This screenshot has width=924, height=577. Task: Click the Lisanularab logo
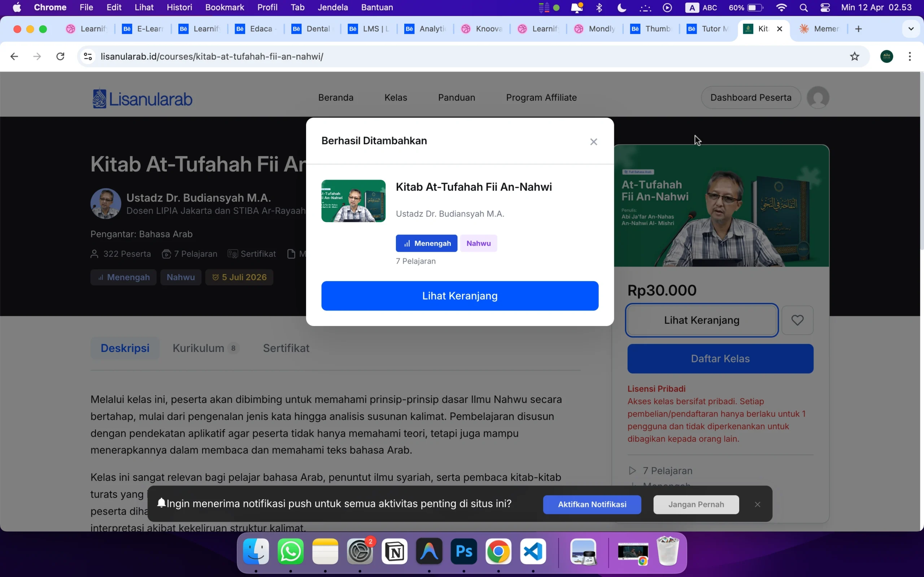(x=141, y=98)
